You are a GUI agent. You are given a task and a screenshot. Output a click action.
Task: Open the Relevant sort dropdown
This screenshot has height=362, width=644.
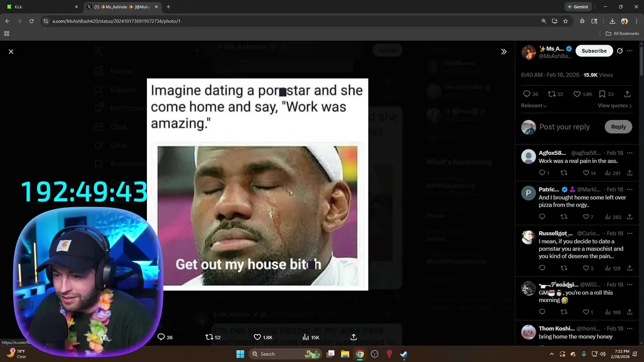pos(534,106)
